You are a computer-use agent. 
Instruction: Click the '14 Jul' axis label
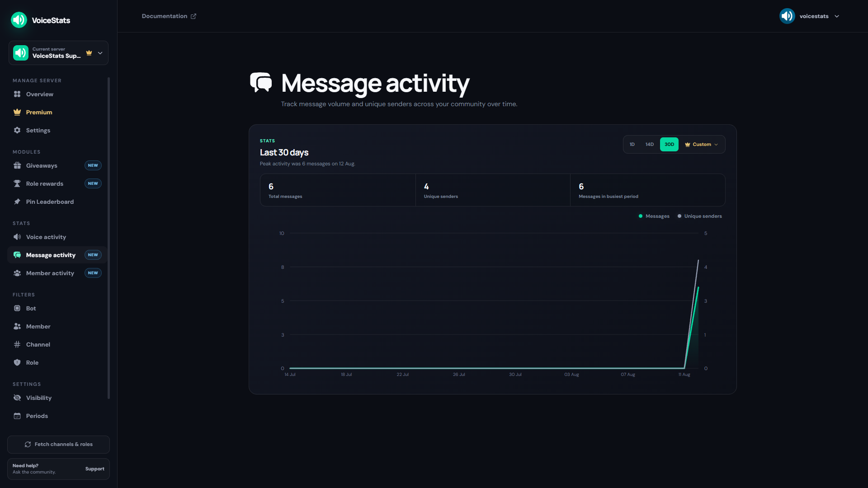290,375
